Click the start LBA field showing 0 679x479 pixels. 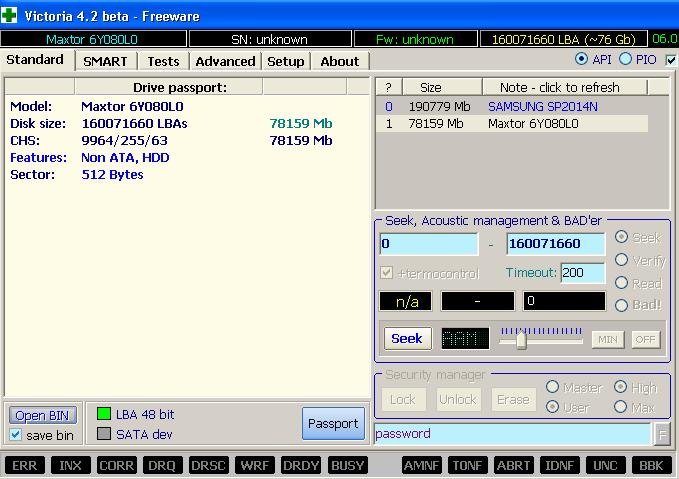click(x=429, y=243)
